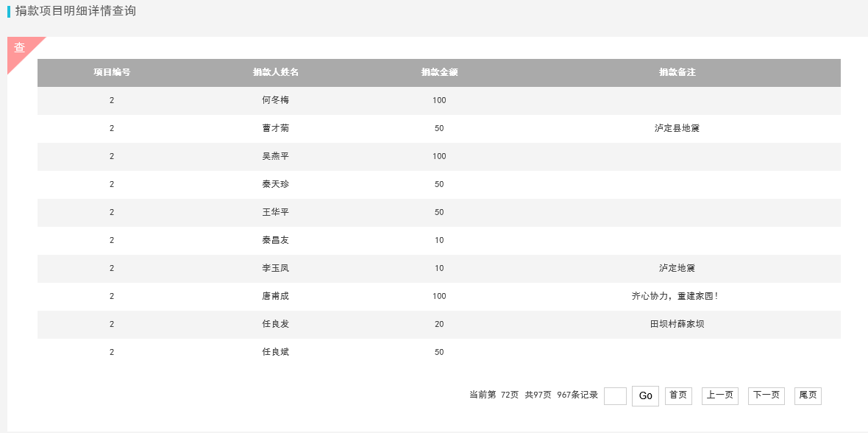This screenshot has width=868, height=433.
Task: Click project number 2 in 唐甫成 row
Action: point(112,296)
